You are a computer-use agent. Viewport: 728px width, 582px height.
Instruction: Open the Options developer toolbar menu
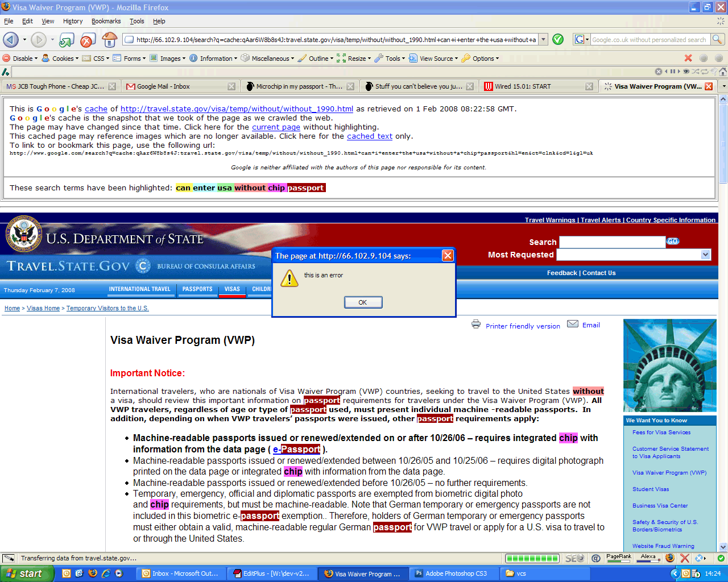point(480,59)
